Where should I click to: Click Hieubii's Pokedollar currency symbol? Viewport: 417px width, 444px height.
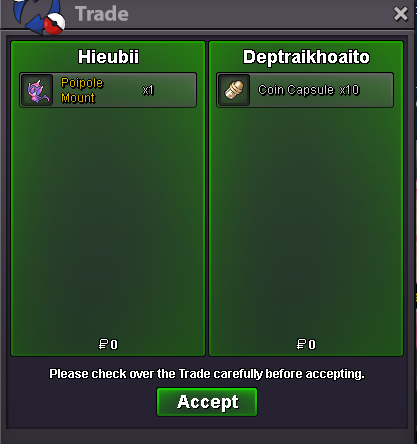click(x=103, y=344)
